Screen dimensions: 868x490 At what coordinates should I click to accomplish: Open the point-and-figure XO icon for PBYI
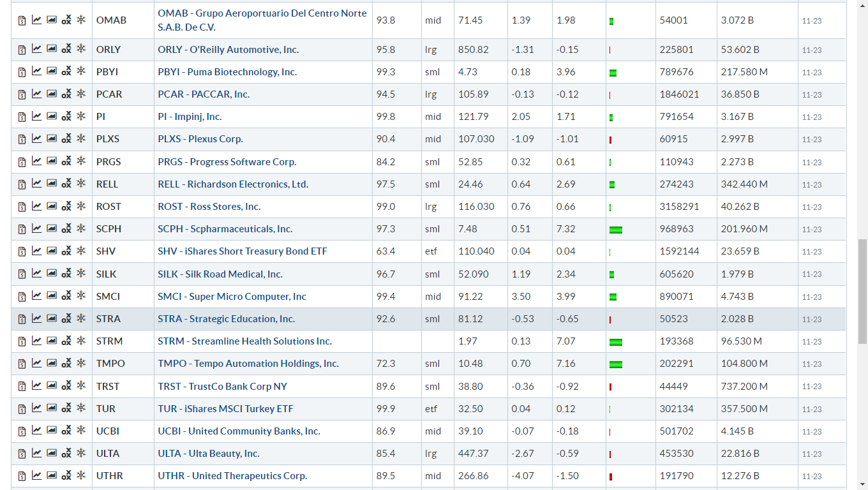66,72
